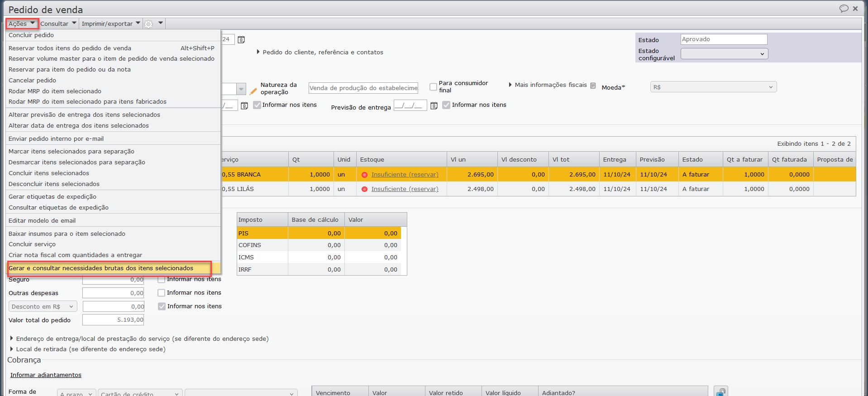Click the Outras despesas value field
The width and height of the screenshot is (868, 396).
coord(113,293)
